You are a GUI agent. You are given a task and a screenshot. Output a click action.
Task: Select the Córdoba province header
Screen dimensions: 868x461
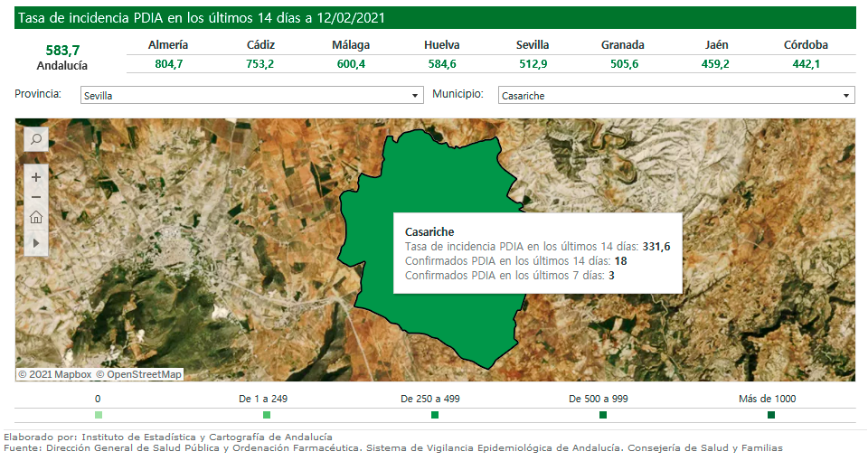806,44
